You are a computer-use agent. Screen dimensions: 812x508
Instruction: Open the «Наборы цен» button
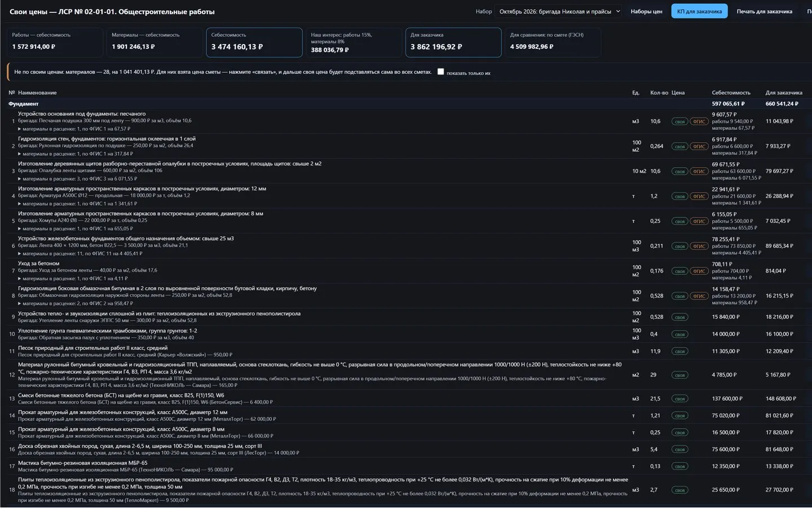click(646, 11)
